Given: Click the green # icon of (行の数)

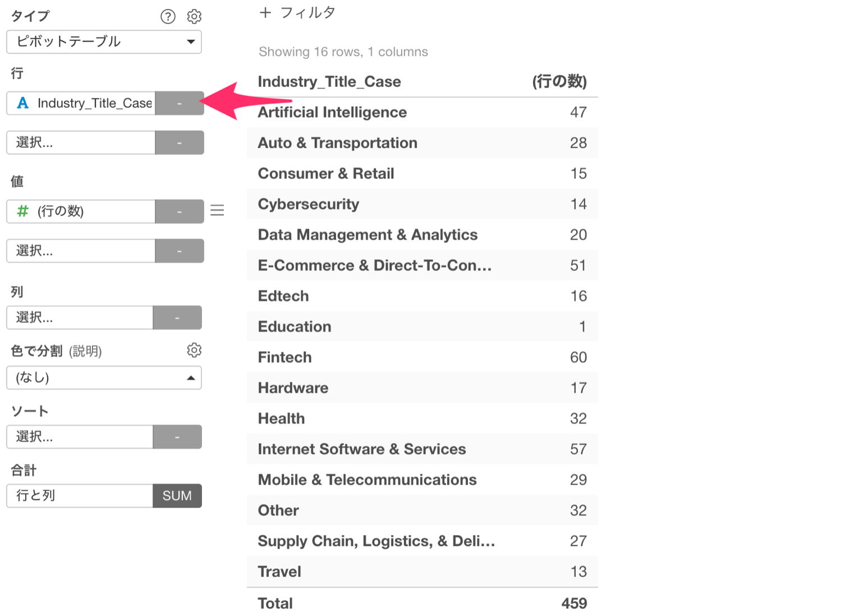Looking at the screenshot, I should 22,211.
